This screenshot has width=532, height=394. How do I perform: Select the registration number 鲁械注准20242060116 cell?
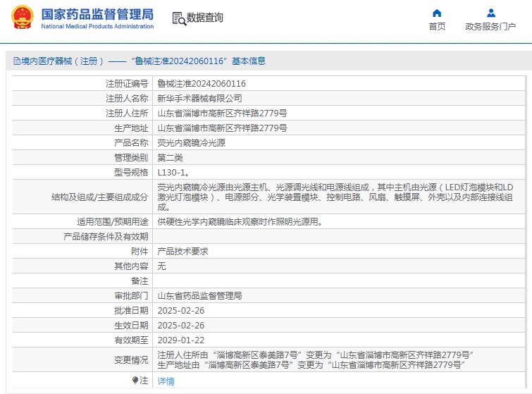[x=202, y=84]
